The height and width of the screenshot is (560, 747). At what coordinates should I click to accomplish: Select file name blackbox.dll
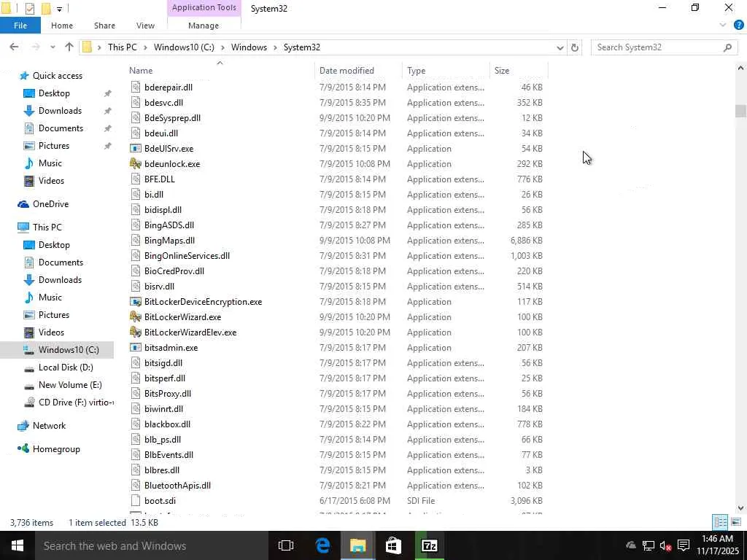[x=167, y=424]
